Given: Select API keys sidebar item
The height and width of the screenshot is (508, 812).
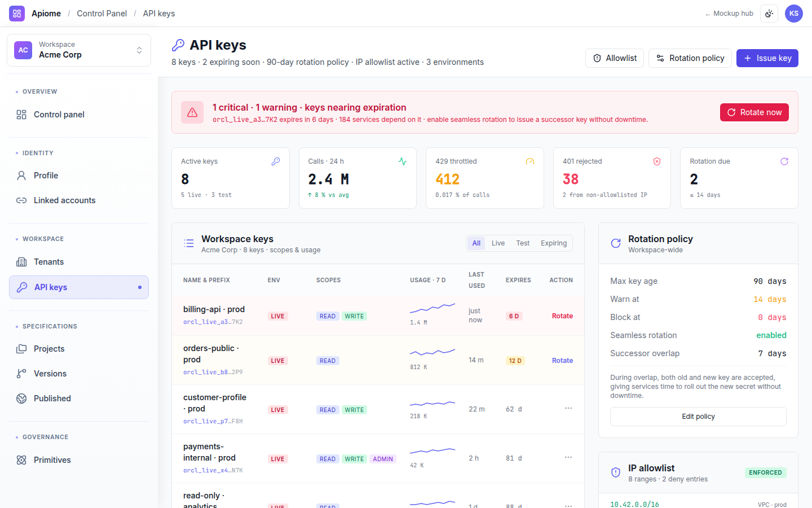Looking at the screenshot, I should pos(79,287).
